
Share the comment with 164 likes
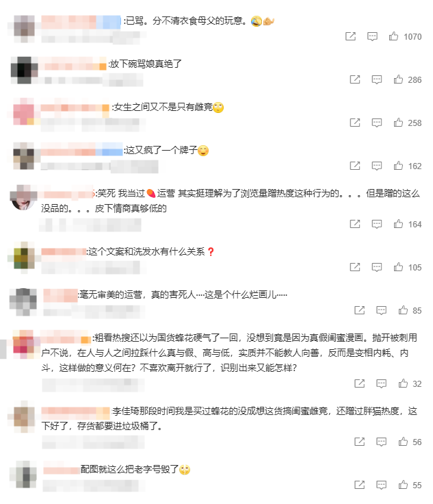[355, 224]
